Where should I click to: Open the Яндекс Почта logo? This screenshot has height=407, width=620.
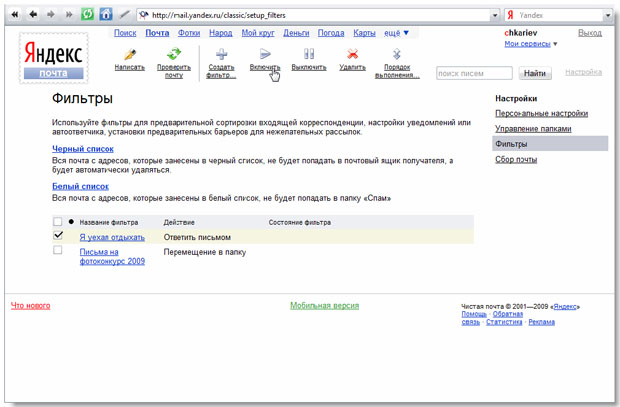click(53, 59)
